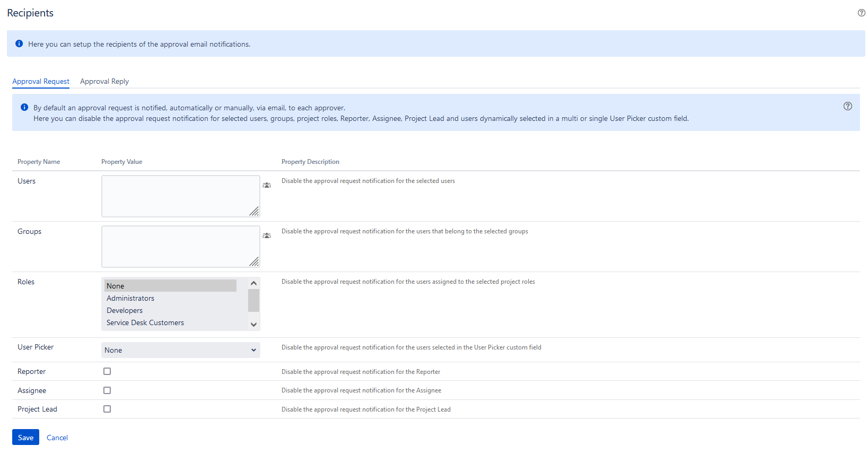Expand the User Picker dropdown
The width and height of the screenshot is (868, 454).
180,350
